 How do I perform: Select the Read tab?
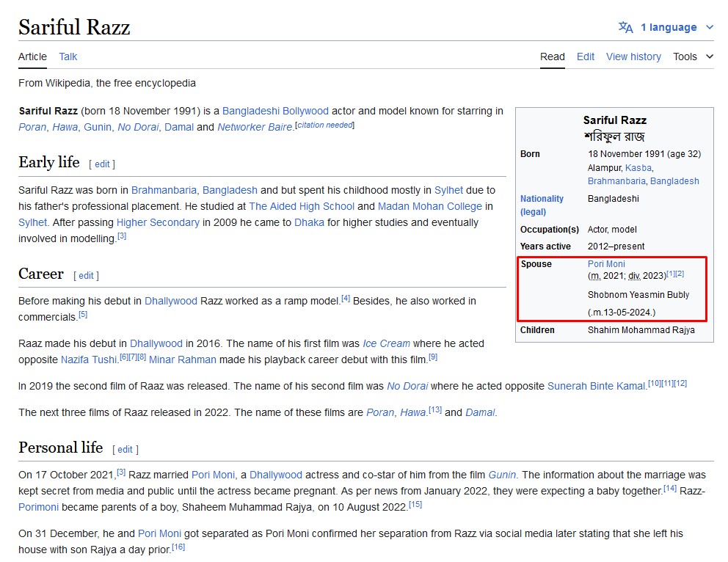pos(553,56)
